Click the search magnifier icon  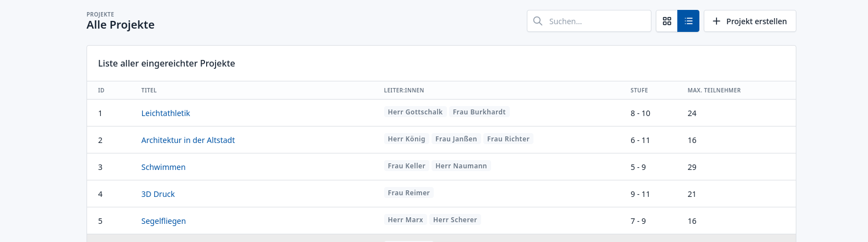click(x=538, y=21)
